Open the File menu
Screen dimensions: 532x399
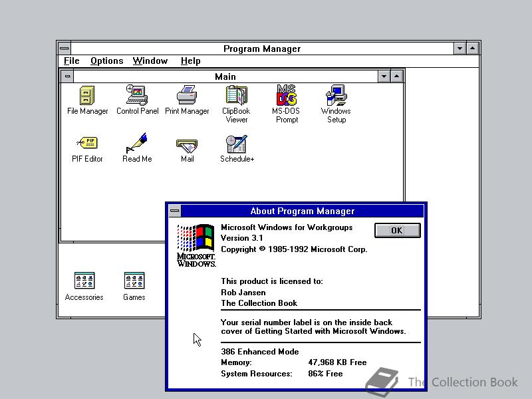[72, 61]
